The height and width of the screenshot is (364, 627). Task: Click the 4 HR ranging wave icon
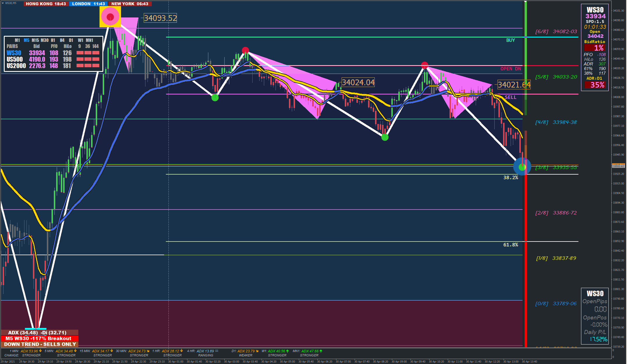click(216, 351)
